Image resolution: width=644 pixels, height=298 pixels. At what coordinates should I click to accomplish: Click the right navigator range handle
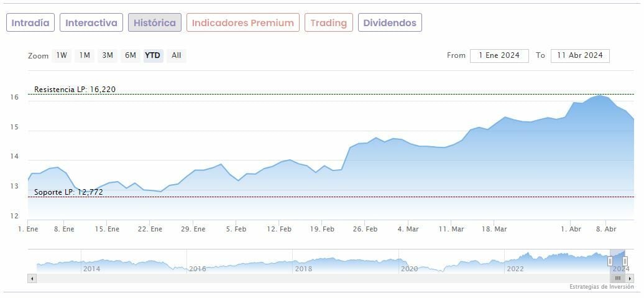tap(625, 261)
